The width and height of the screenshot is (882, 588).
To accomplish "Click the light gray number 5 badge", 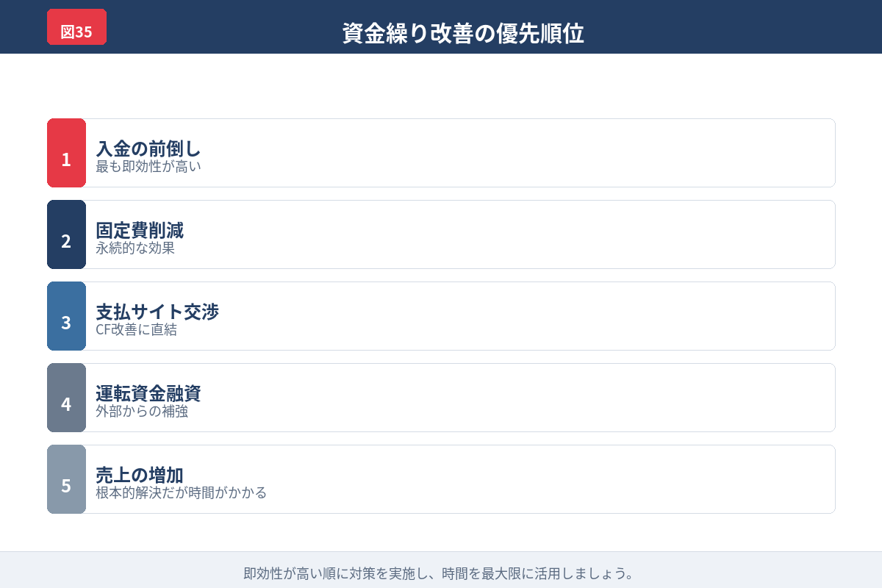I will click(66, 479).
